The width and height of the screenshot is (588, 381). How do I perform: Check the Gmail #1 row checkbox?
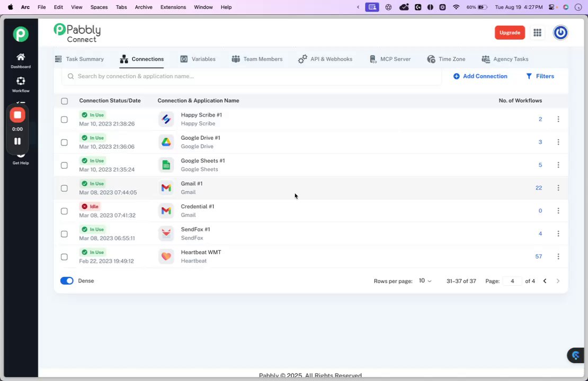tap(65, 188)
